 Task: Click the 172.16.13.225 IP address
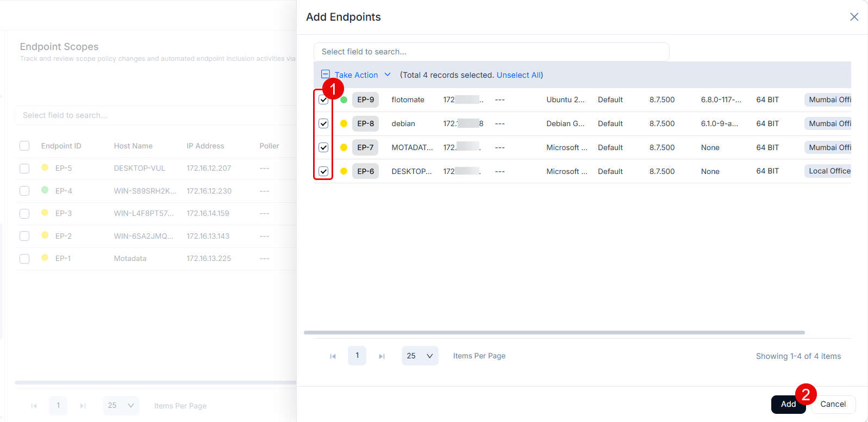(209, 258)
